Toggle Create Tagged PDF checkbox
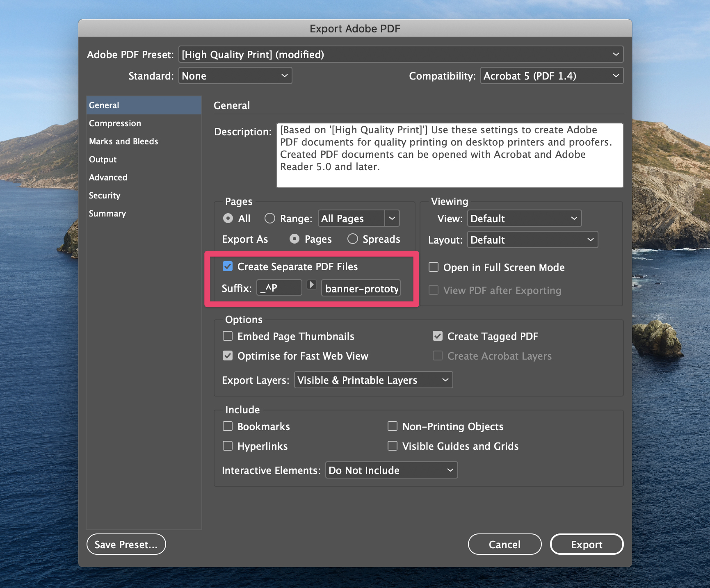 click(438, 336)
